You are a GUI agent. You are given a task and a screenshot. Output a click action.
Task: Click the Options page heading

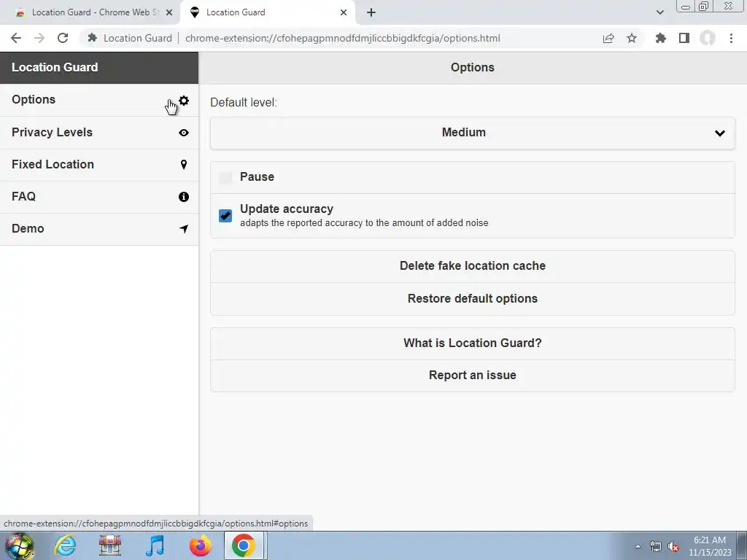(473, 68)
